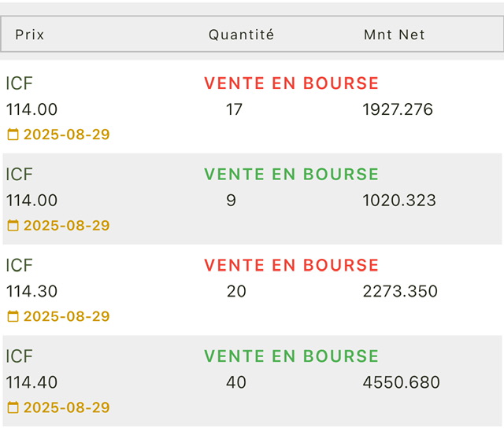Click calendar icon in the 1020.323 transaction row
The height and width of the screenshot is (435, 504).
click(13, 225)
